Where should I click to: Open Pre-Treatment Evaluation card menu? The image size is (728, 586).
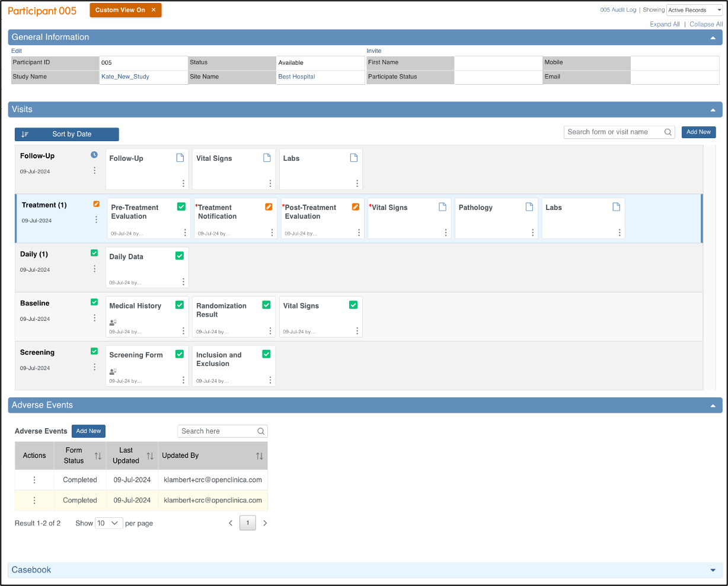click(x=185, y=233)
